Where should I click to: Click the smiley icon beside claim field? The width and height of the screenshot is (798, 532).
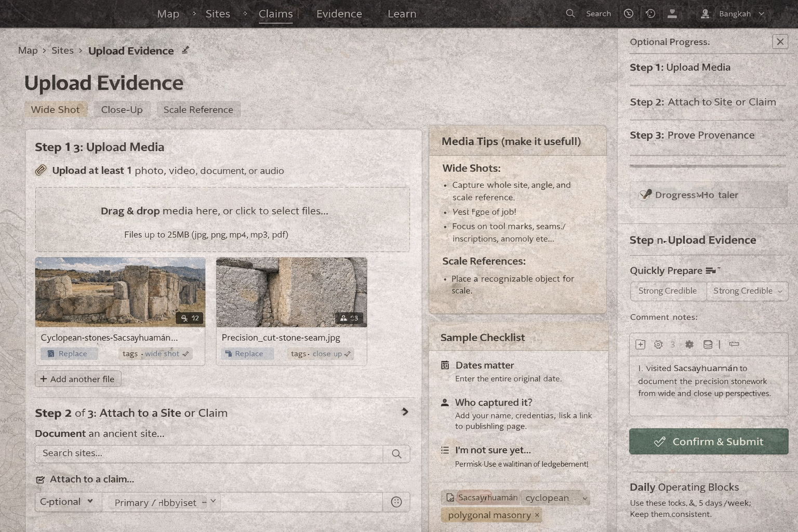pyautogui.click(x=396, y=502)
